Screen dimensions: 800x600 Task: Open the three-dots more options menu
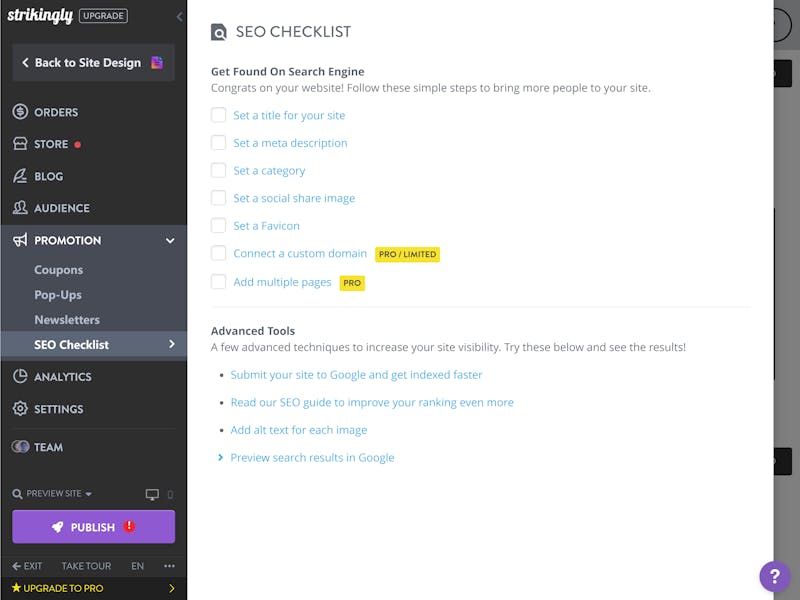coord(169,566)
